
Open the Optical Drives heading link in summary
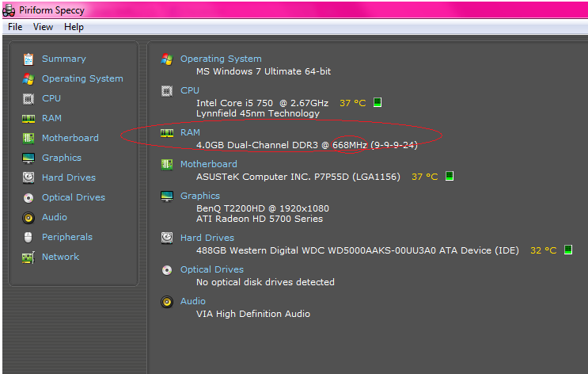[x=212, y=269]
